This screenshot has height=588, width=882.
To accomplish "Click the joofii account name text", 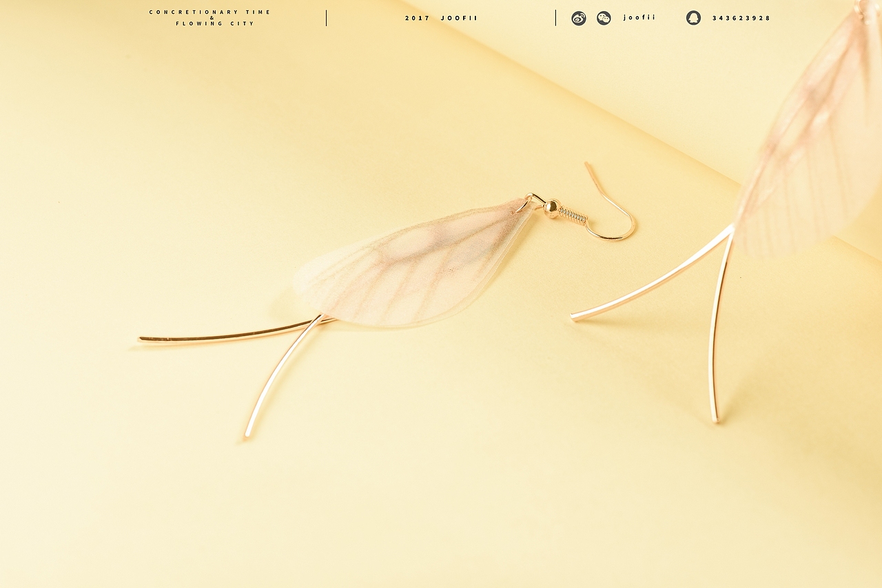I will coord(639,17).
